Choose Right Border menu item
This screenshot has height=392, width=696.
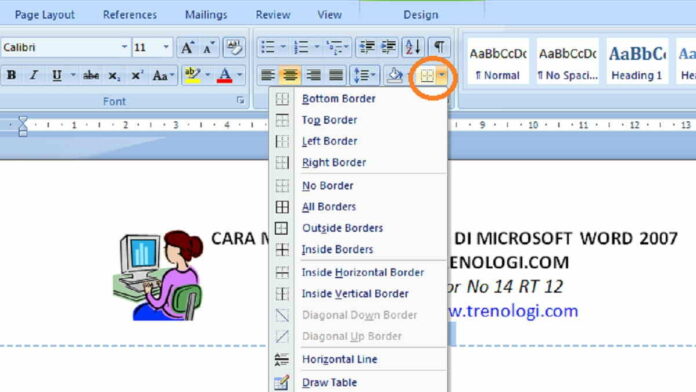click(x=358, y=162)
